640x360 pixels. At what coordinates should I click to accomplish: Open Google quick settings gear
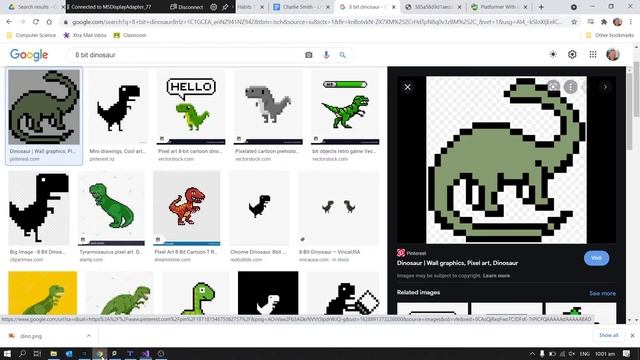[x=572, y=54]
